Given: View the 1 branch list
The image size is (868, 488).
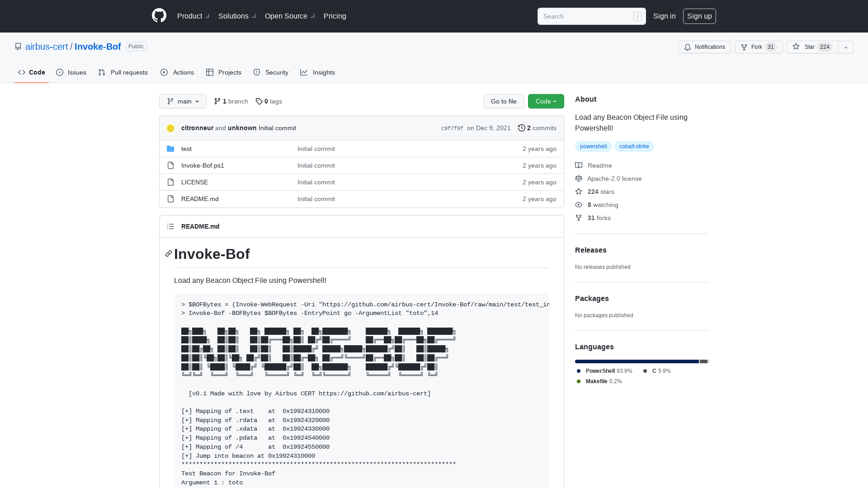Looking at the screenshot, I should pyautogui.click(x=231, y=101).
